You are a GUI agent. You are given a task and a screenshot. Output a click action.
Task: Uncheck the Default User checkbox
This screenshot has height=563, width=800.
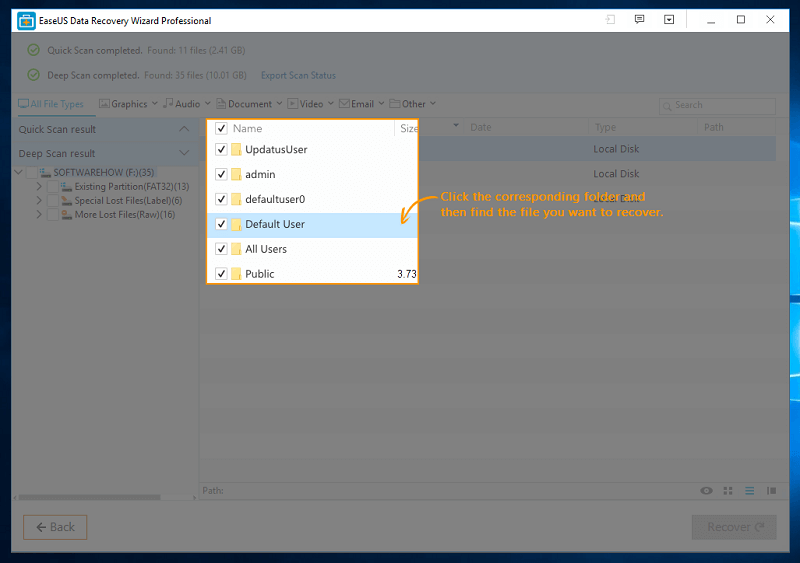click(221, 224)
